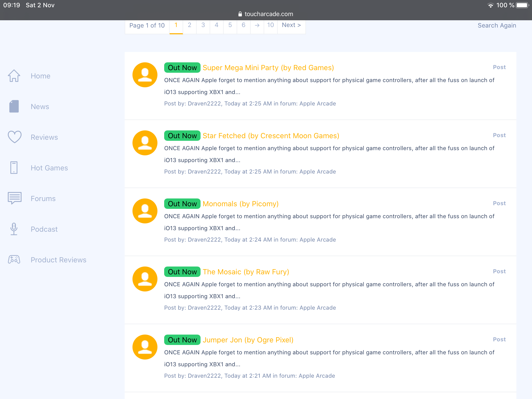The image size is (532, 399).
Task: Tap the lock icon beside toucharcade.com
Action: coord(240,14)
